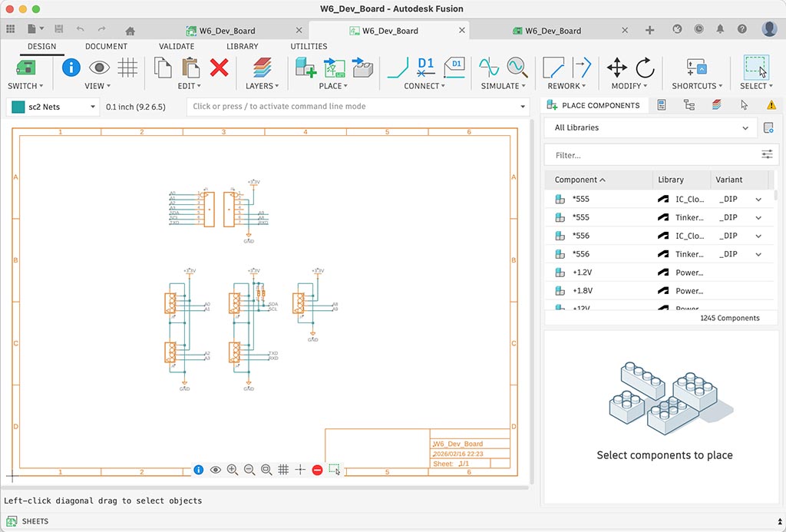Click the grid icon next to the VIEW dropdown
The height and width of the screenshot is (532, 786).
[x=128, y=68]
